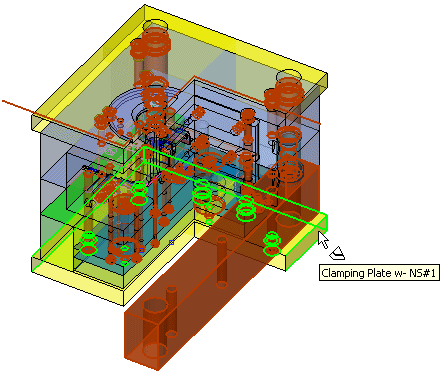Image resolution: width=444 pixels, height=374 pixels.
Task: Click the Clamping Plate w- NS#1 tooltip
Action: pos(379,273)
